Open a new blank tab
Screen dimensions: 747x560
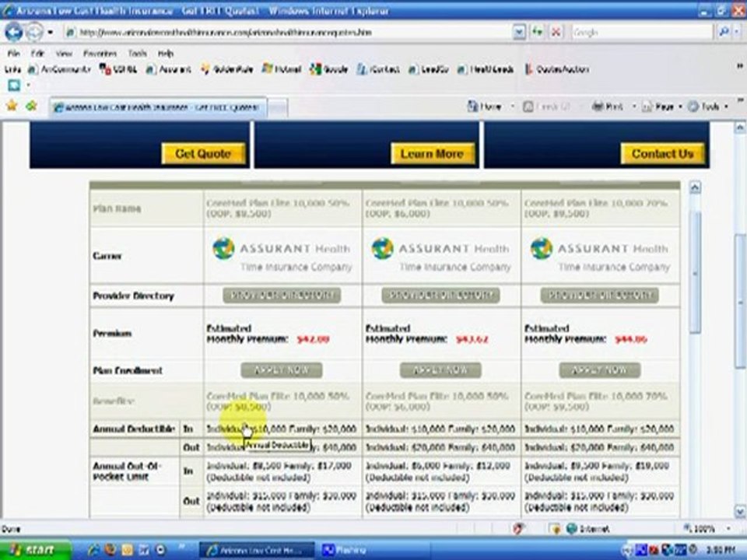click(279, 108)
